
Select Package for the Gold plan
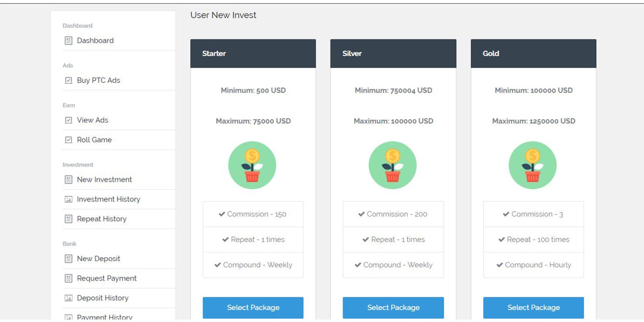point(534,308)
